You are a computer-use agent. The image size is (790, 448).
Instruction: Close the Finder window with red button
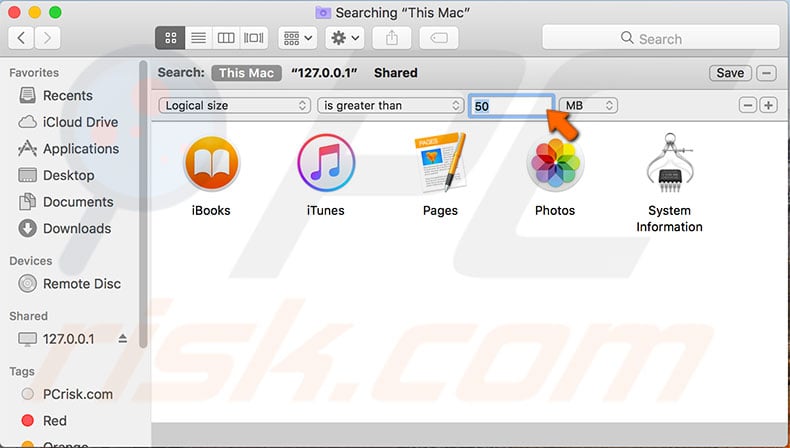[14, 12]
